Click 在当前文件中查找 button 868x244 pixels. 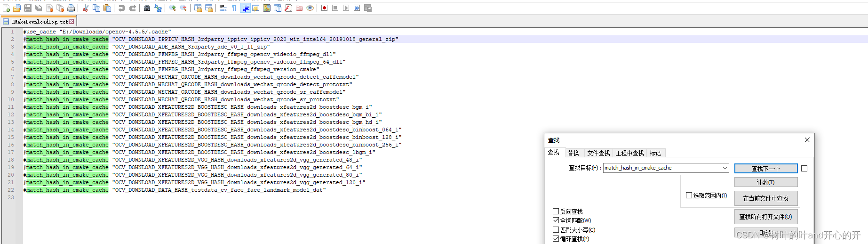(x=766, y=198)
